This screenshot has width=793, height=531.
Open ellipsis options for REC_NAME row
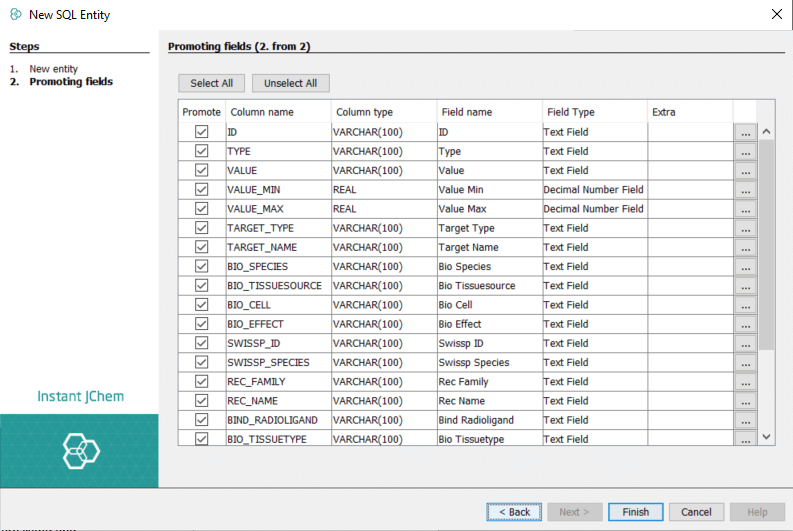click(744, 401)
